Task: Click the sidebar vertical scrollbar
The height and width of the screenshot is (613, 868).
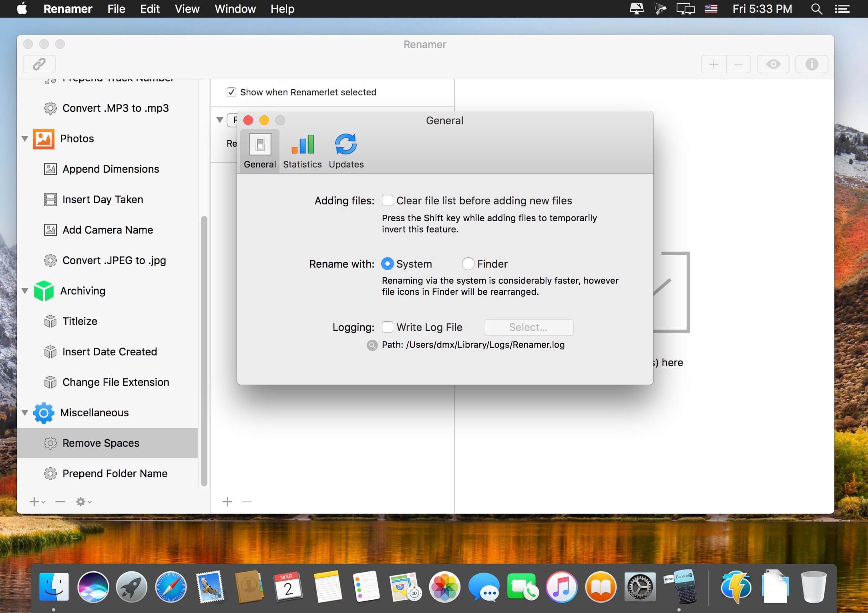Action: [204, 351]
